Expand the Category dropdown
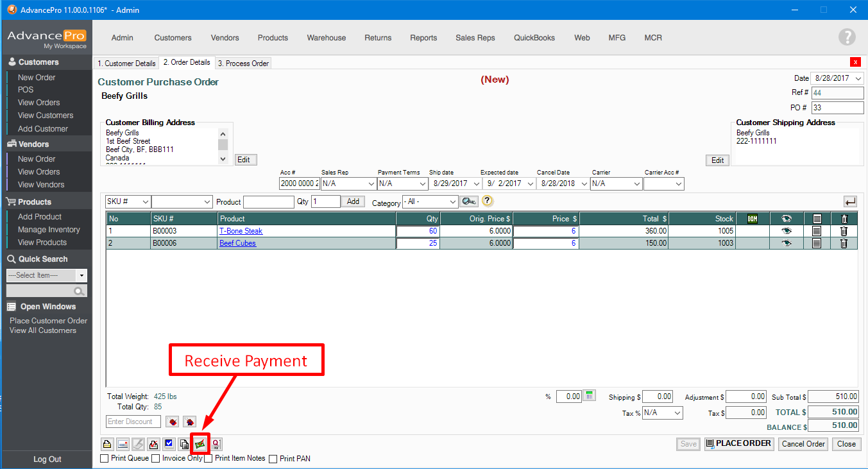This screenshot has height=469, width=868. click(452, 202)
